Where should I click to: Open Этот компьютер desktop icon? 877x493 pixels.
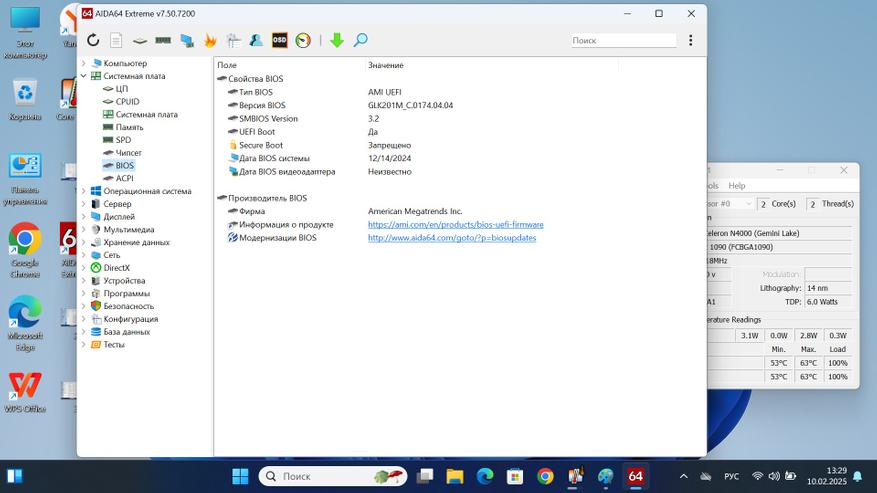click(x=25, y=33)
